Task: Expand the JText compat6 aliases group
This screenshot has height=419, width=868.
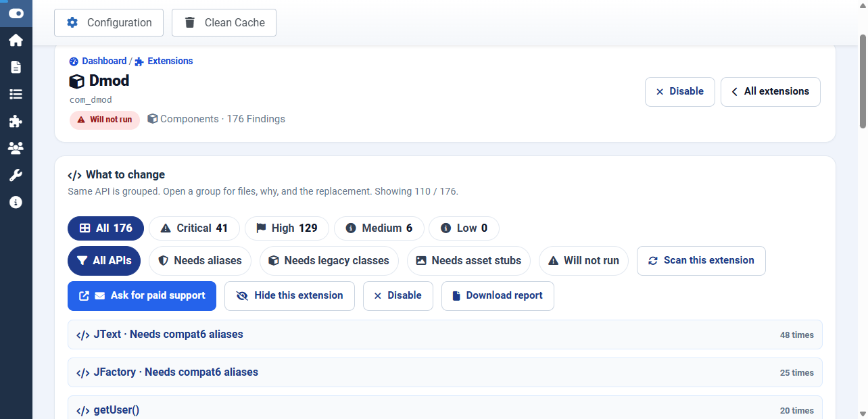Action: point(445,335)
